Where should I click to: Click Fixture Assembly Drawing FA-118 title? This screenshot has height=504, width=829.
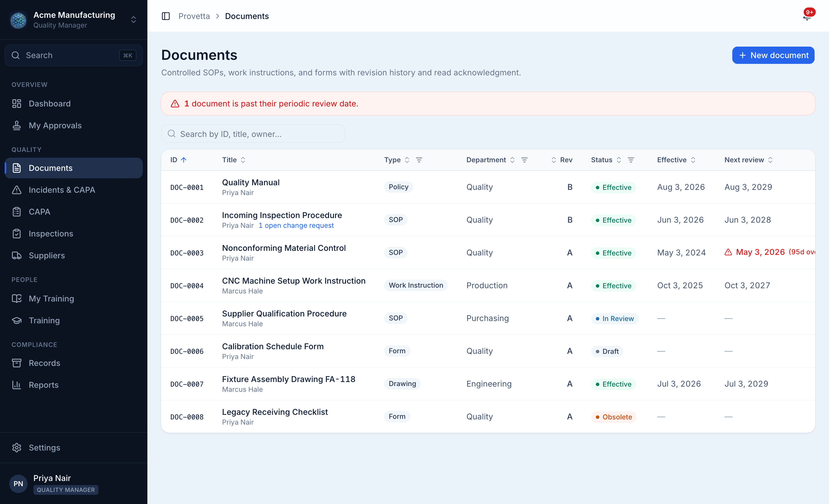tap(288, 379)
